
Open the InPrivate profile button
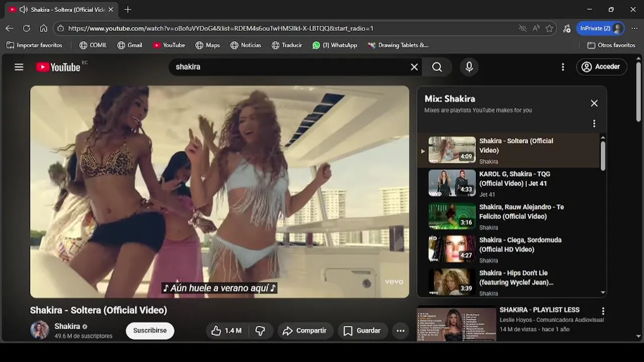tap(601, 29)
